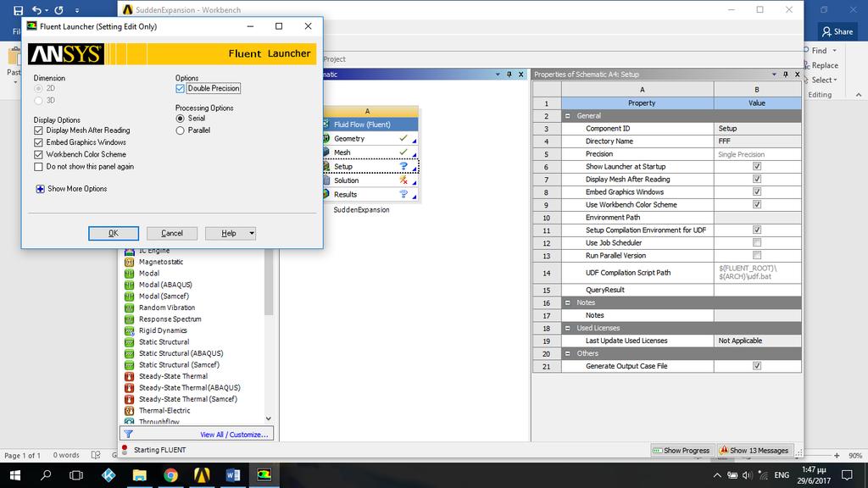868x488 pixels.
Task: Click the Results cell icon in schematic
Action: [326, 194]
